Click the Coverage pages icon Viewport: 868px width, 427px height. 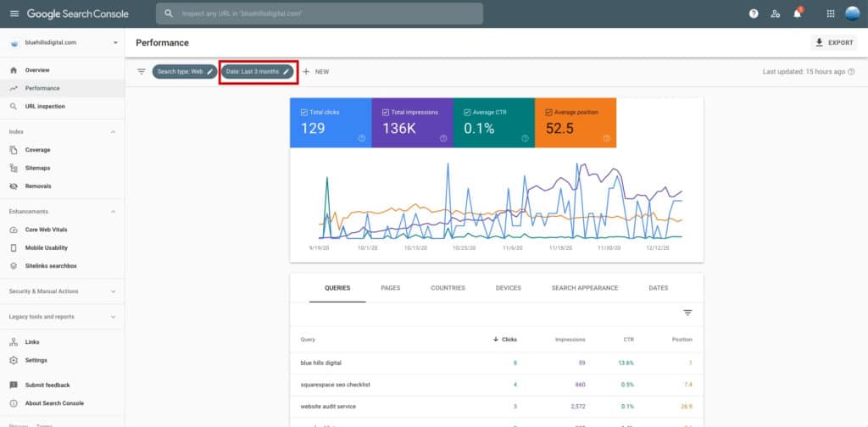[x=14, y=150]
